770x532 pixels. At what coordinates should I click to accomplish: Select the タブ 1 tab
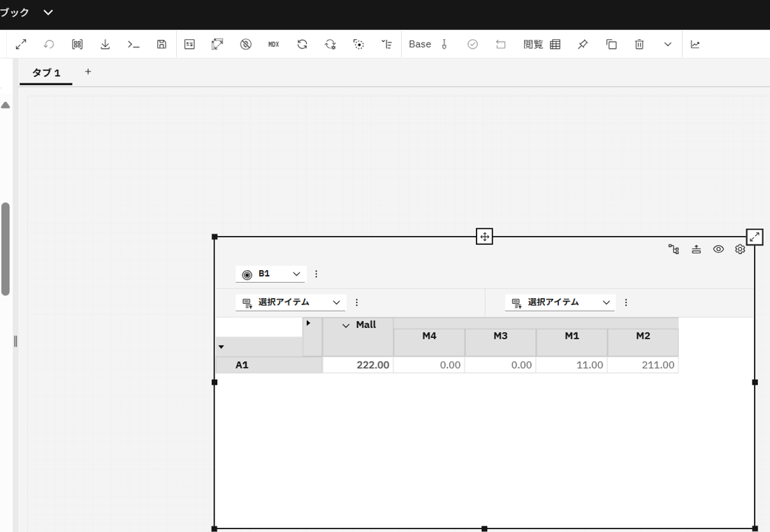pos(45,73)
